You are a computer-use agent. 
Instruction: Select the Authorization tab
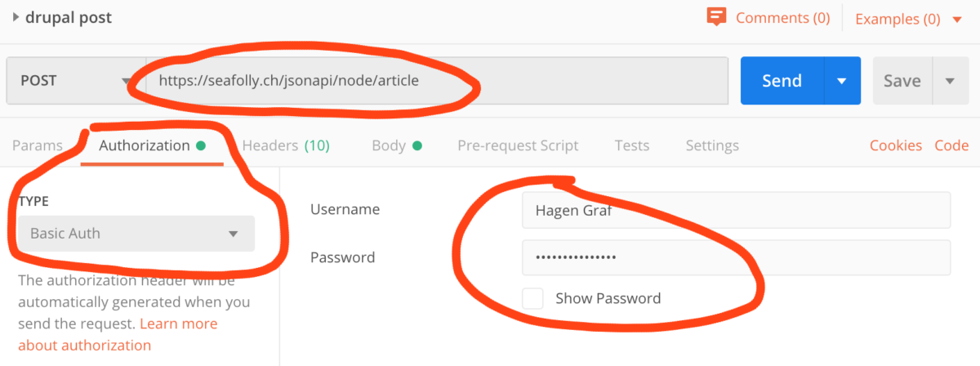[x=145, y=146]
